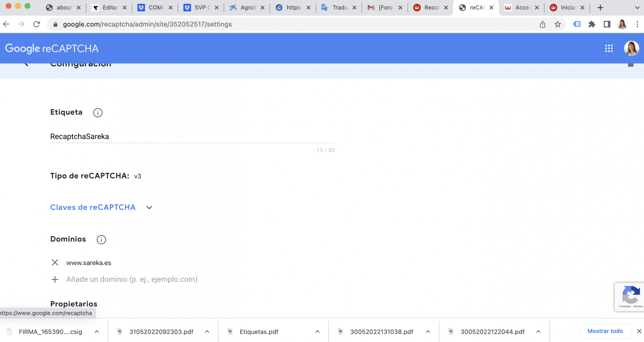
Task: Open the blue extension icon beside bookmark star
Action: point(576,24)
